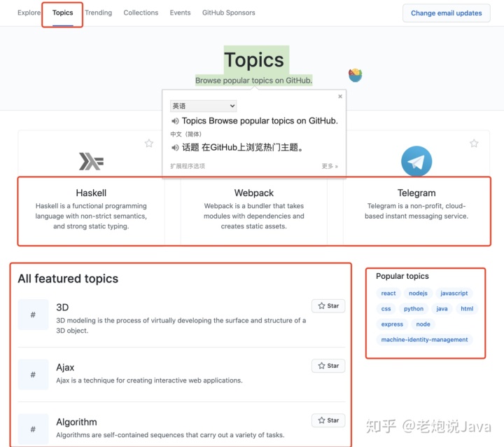Click the 'Popular topics' heading
This screenshot has height=447, width=504.
point(402,276)
